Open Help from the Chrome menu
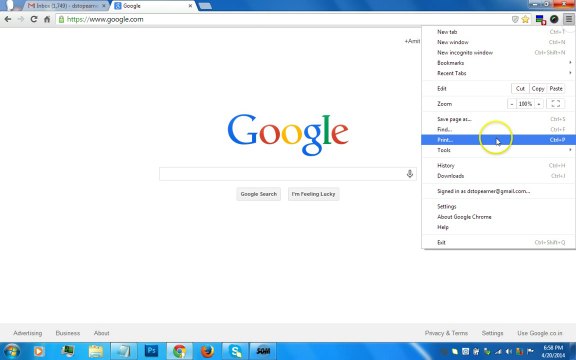The image size is (576, 360). (498, 227)
